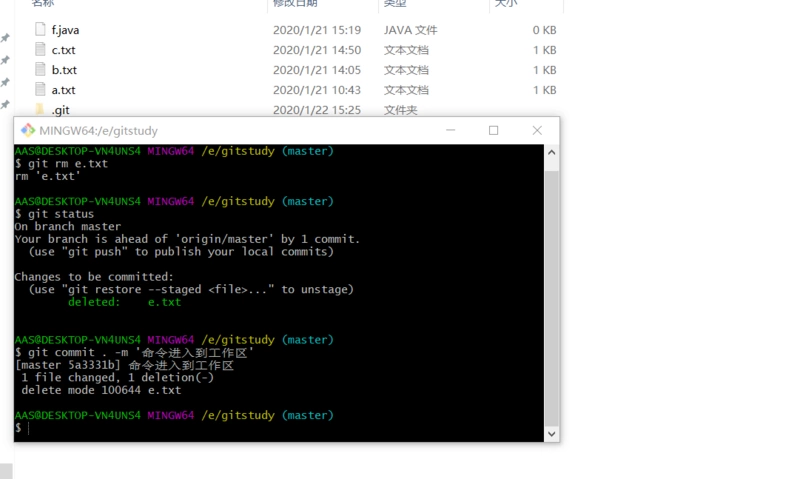Image resolution: width=800 pixels, height=479 pixels.
Task: Click the f.java file name
Action: point(65,30)
